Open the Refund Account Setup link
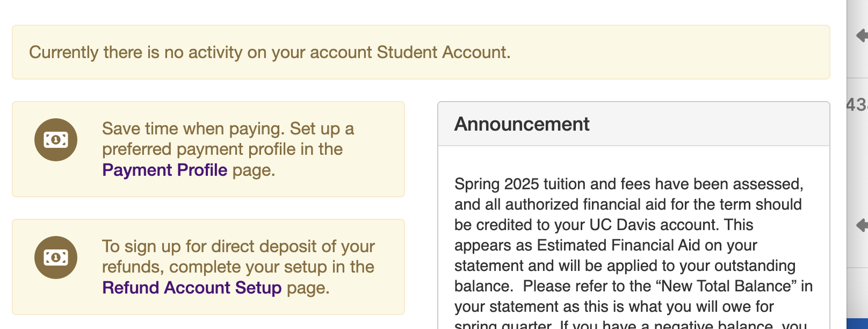This screenshot has height=329, width=868. pos(192,288)
